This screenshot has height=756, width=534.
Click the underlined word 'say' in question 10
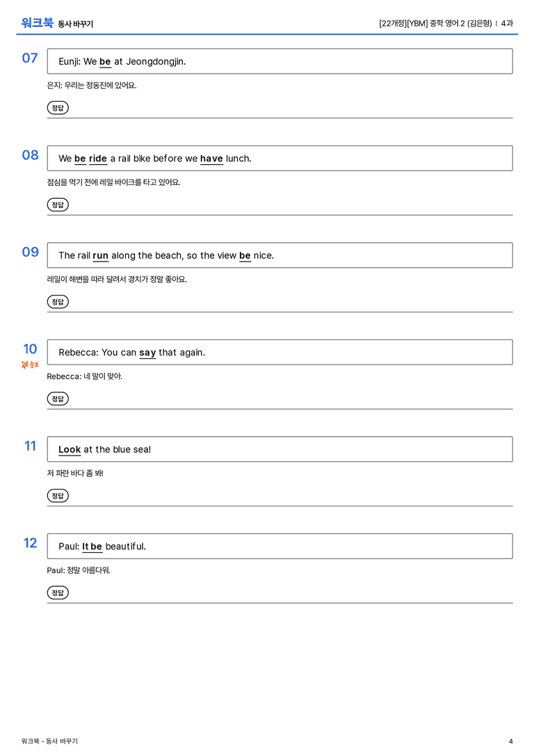147,353
